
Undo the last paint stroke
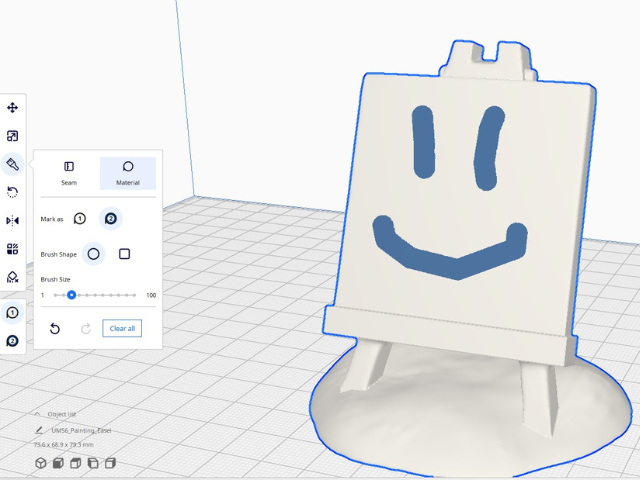[55, 329]
